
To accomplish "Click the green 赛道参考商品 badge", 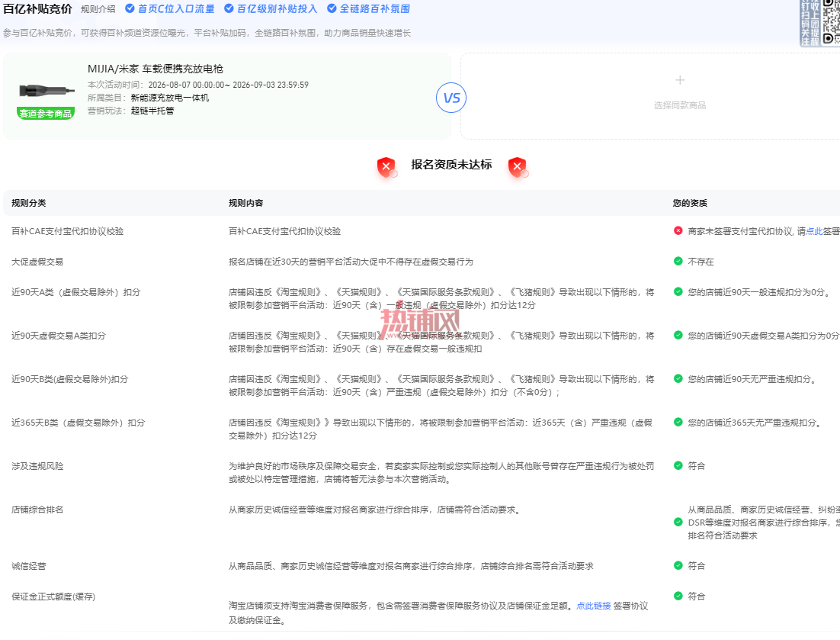I will tap(46, 113).
